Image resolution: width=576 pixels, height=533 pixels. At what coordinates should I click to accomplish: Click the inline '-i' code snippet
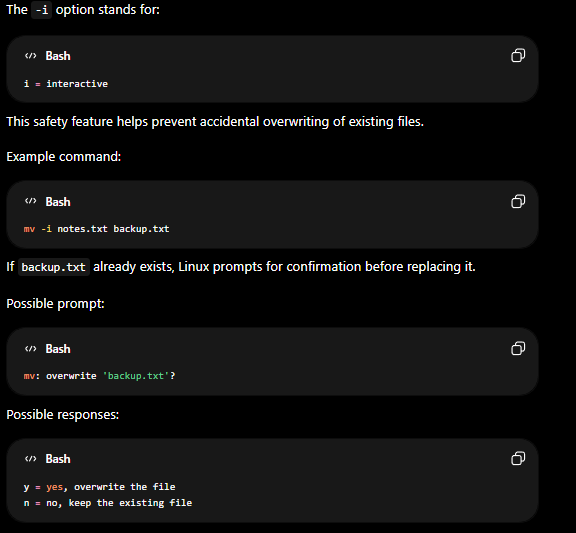click(42, 10)
